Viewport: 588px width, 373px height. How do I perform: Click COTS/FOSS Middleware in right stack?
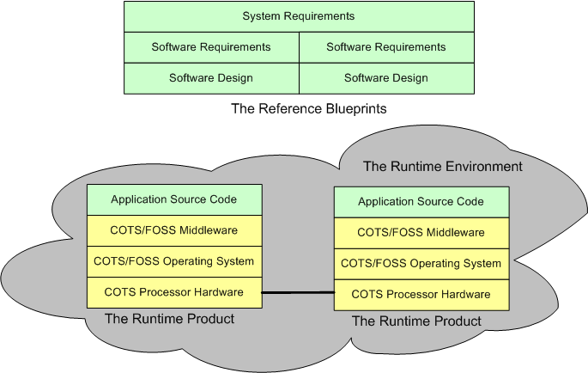pyautogui.click(x=421, y=232)
